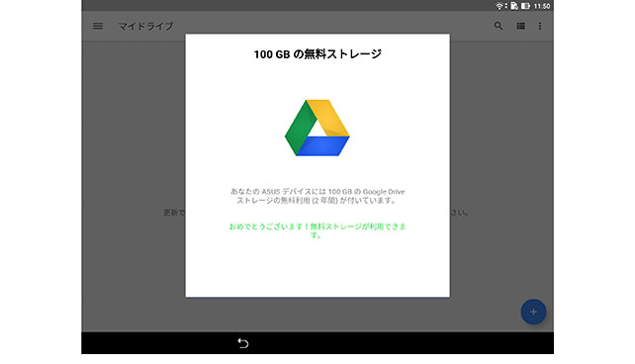Tap the SD card status icon
Screen dimensions: 635x364
514,6
